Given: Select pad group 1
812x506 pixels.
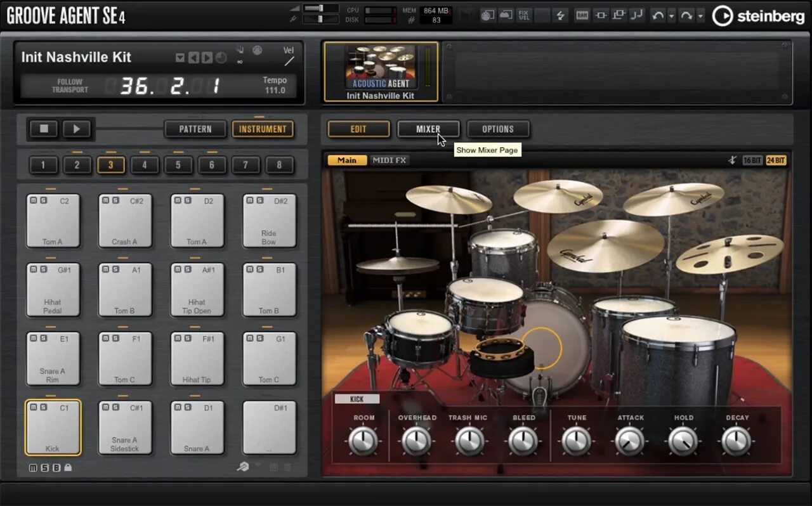Looking at the screenshot, I should tap(43, 165).
